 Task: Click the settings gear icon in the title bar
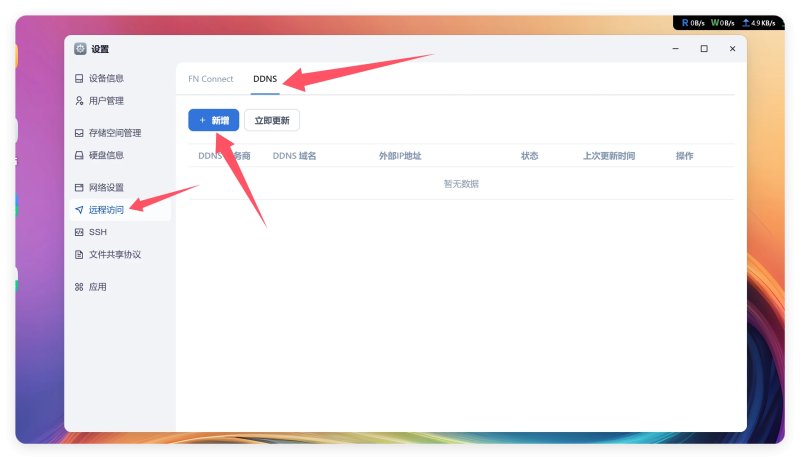80,48
